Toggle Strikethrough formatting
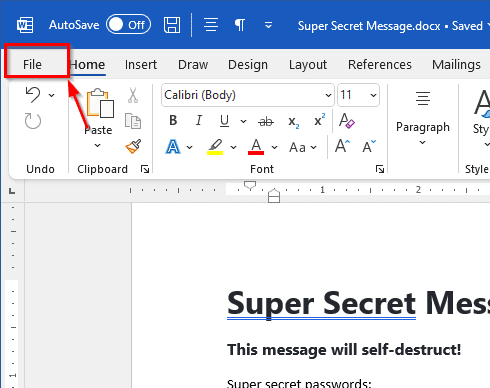The image size is (490, 388). [x=266, y=121]
